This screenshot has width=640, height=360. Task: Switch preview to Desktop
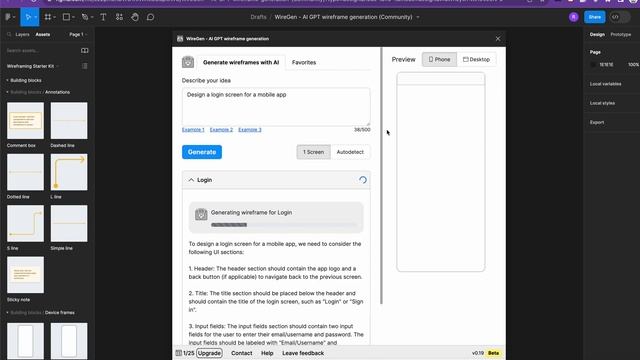point(476,60)
